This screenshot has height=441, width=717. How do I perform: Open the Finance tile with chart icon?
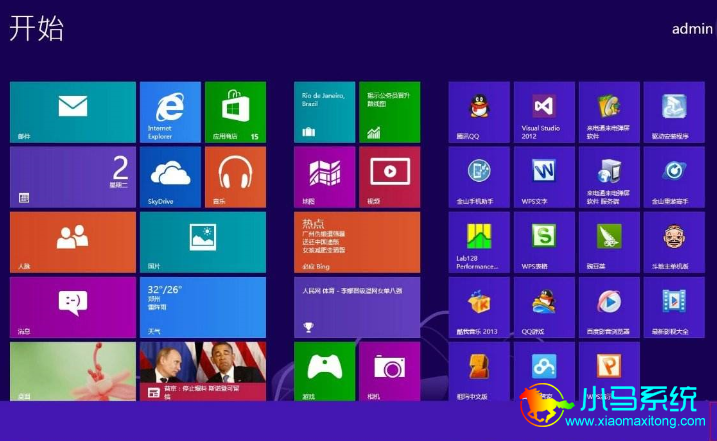[390, 112]
